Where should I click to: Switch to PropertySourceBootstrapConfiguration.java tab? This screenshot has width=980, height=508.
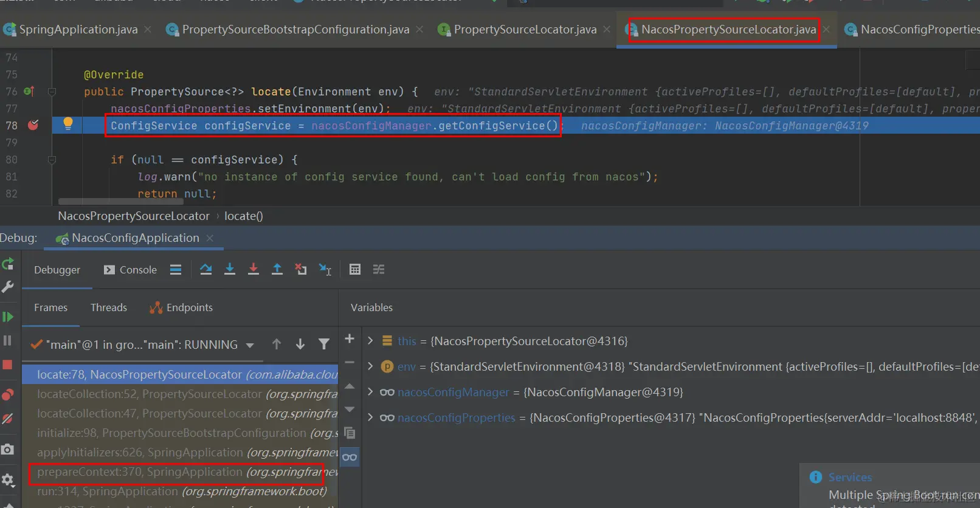tap(295, 29)
